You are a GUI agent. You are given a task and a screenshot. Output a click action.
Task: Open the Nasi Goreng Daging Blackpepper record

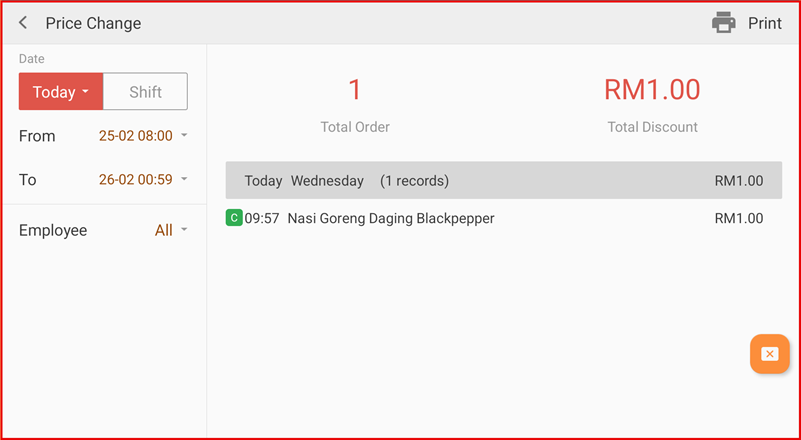coord(390,218)
